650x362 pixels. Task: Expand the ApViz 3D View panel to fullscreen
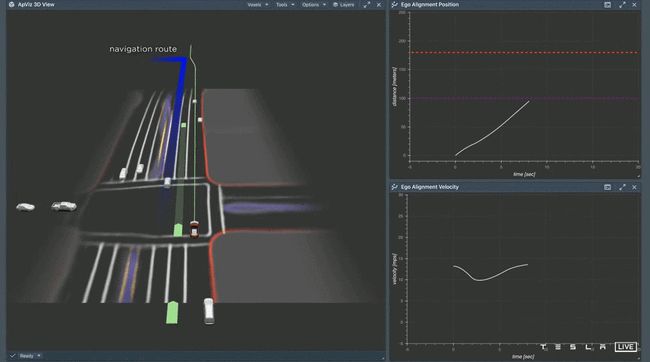(367, 5)
